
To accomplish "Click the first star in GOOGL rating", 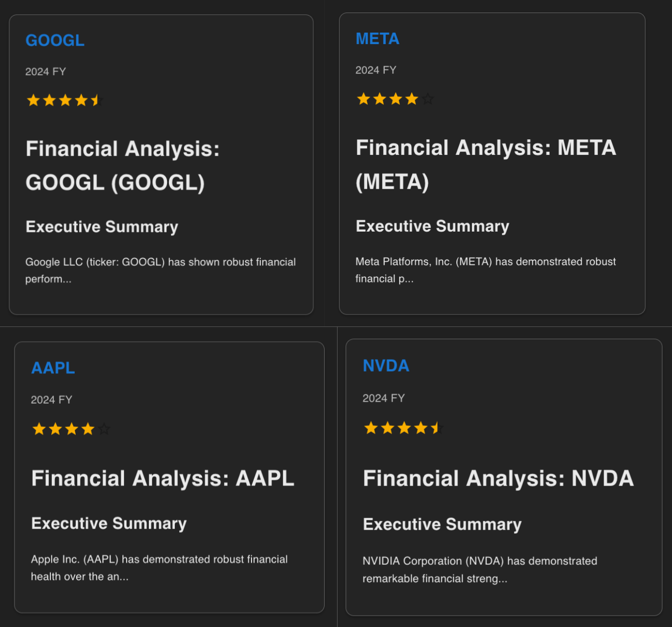I will point(34,100).
